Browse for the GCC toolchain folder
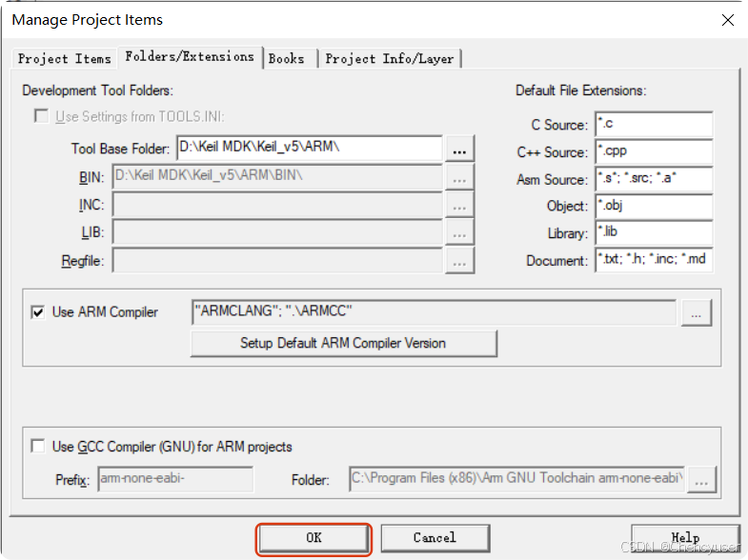The image size is (748, 560). [x=701, y=479]
